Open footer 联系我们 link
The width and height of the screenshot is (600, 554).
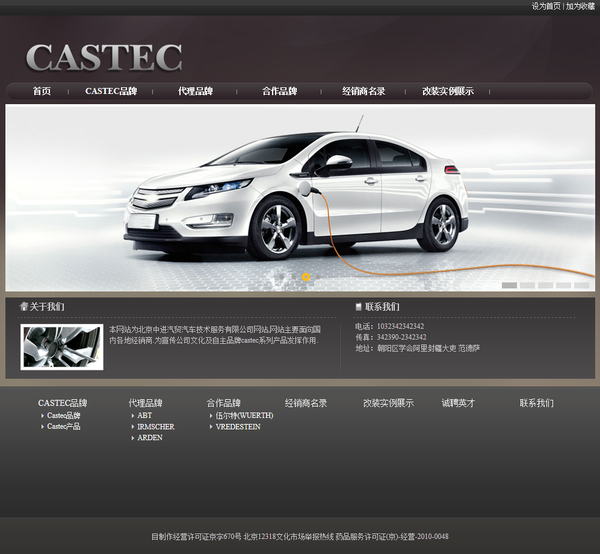click(536, 403)
